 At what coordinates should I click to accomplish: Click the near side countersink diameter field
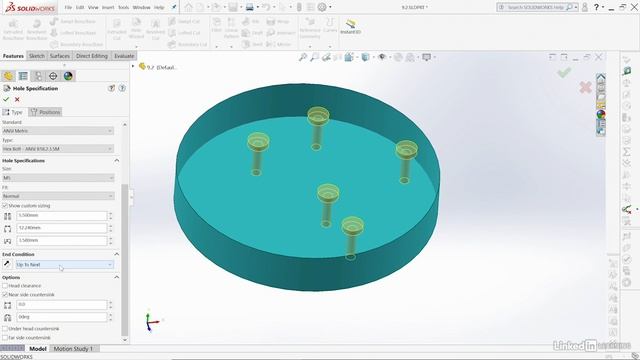(x=62, y=304)
